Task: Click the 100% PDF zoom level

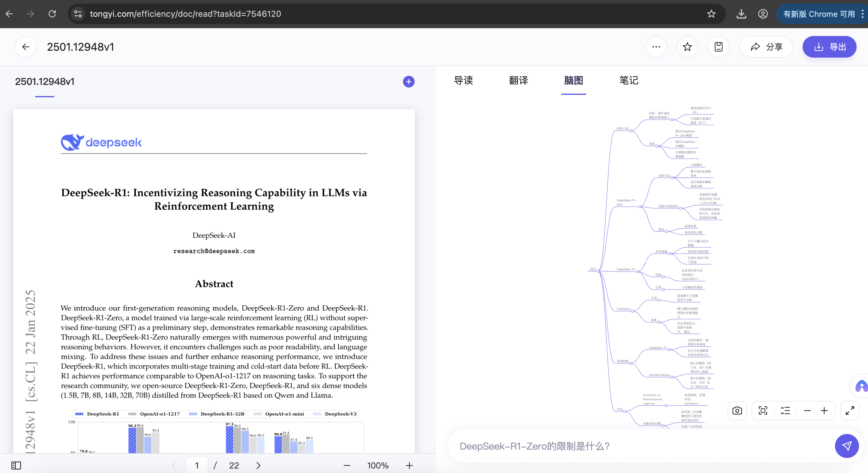Action: click(378, 465)
